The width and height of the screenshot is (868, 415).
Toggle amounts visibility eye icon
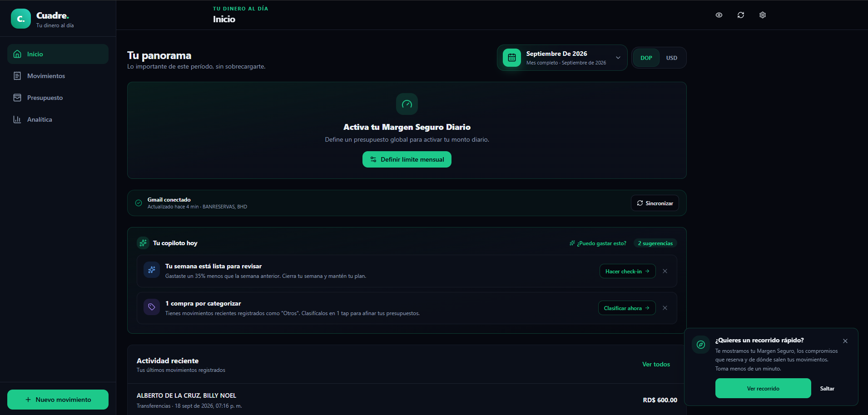pos(719,15)
